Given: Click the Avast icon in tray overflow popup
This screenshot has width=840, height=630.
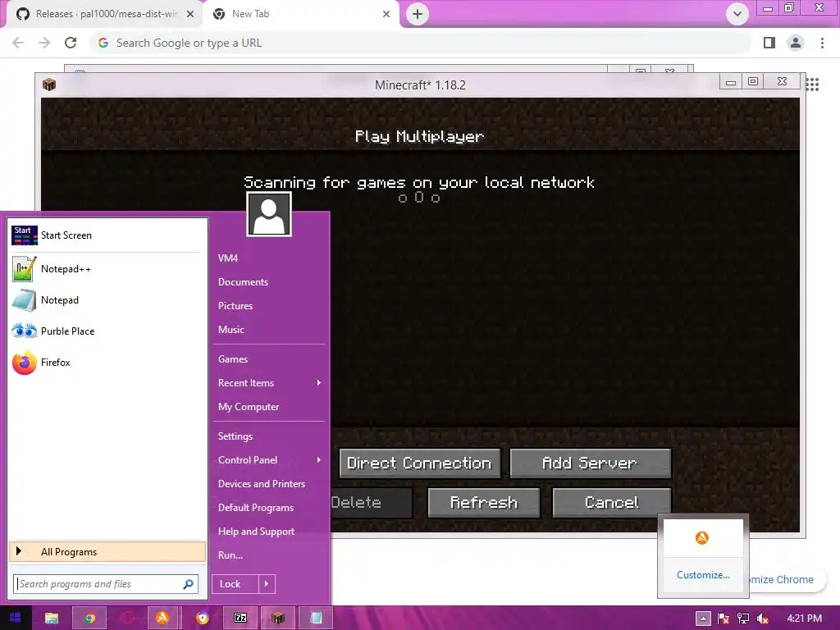Looking at the screenshot, I should [x=702, y=538].
